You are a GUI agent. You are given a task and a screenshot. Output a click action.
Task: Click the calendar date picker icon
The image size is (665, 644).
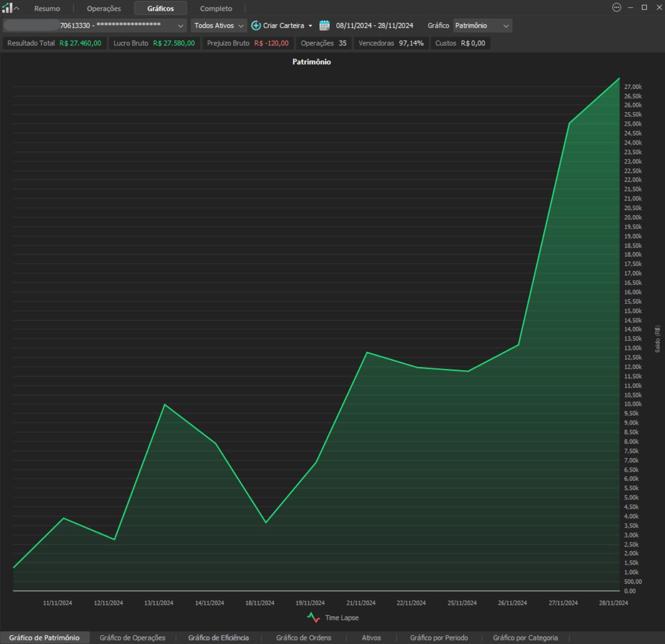pyautogui.click(x=324, y=26)
